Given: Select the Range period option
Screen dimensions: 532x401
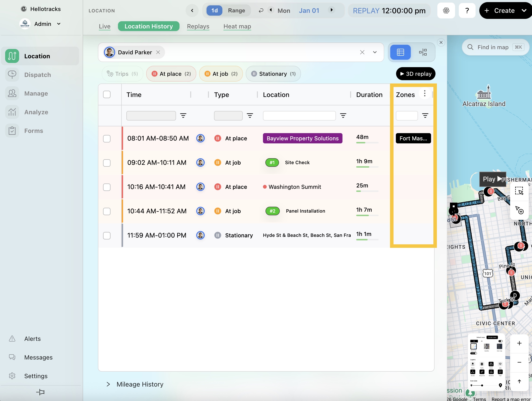Looking at the screenshot, I should [236, 10].
